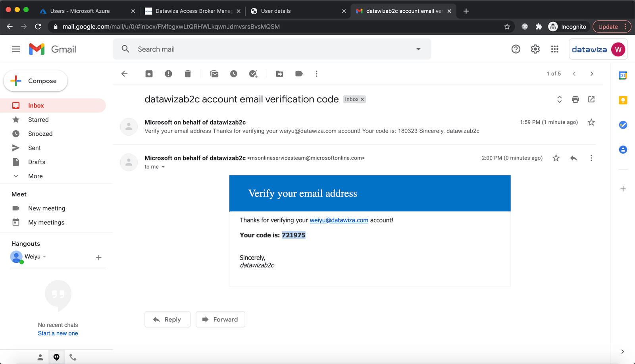Click the weiyu@datawiza.com link

339,220
